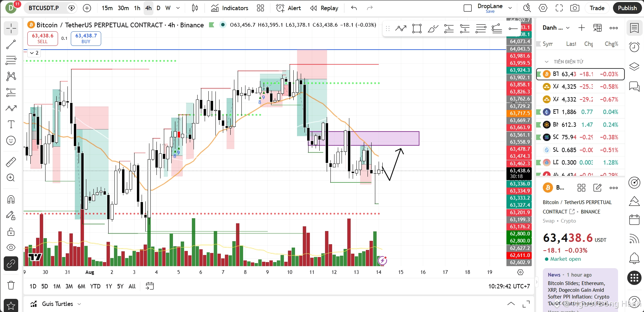Screen dimensions: 644x312
Task: Open the Indicators dialog
Action: pyautogui.click(x=230, y=8)
